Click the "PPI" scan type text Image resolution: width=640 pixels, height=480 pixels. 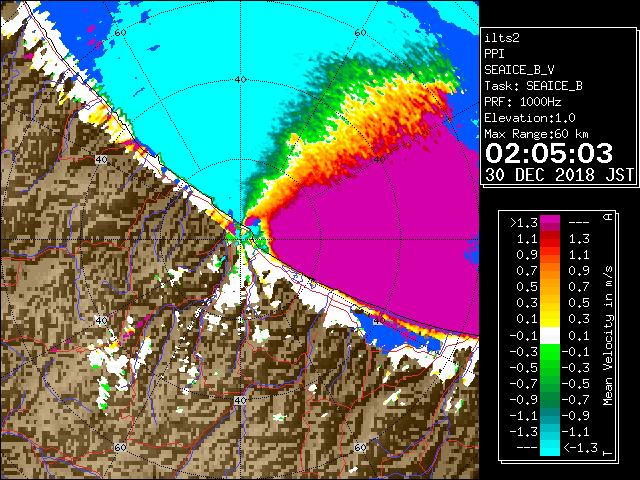click(x=494, y=54)
